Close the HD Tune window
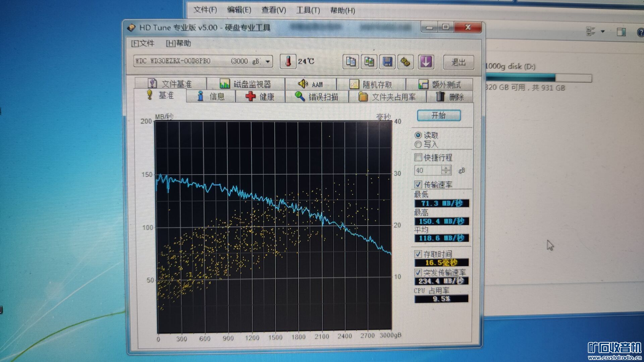The image size is (644, 362). pos(468,27)
